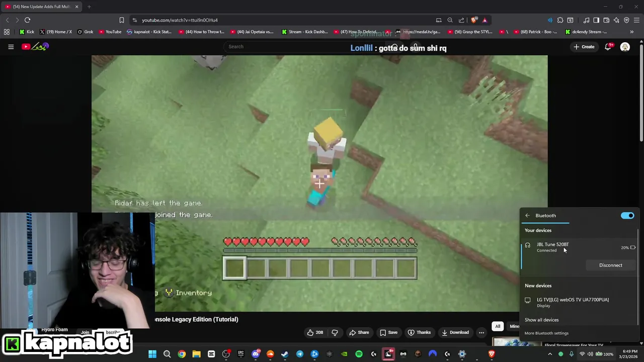Select the JBL Tune 520BT device
This screenshot has width=644, height=362.
click(579, 247)
